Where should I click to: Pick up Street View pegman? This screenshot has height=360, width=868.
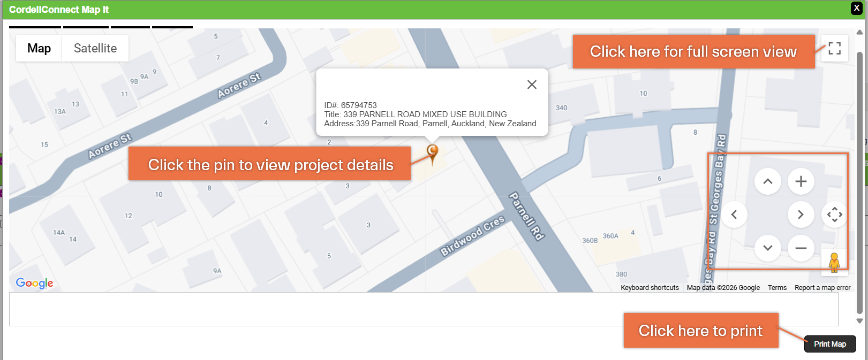834,262
